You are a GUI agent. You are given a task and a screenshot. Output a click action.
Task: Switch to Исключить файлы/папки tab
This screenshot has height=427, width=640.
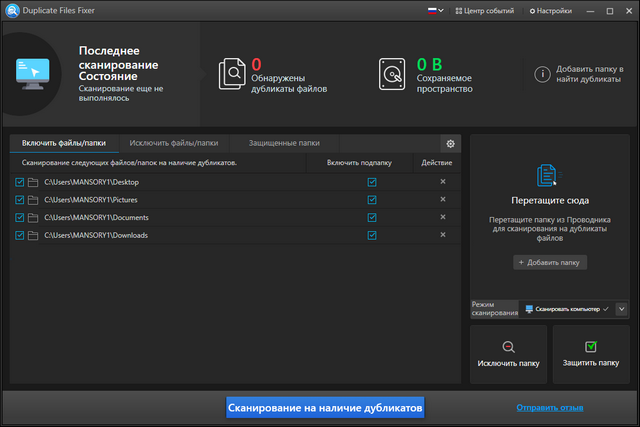[174, 144]
